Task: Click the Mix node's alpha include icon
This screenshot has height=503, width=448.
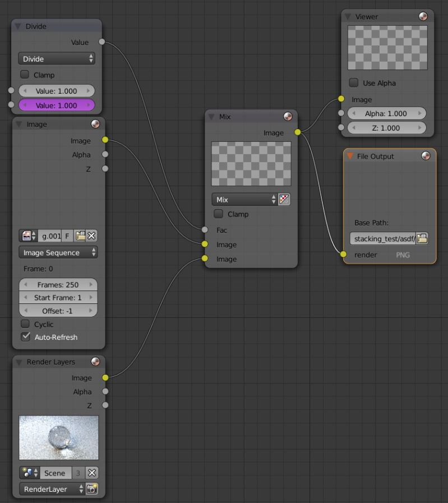Action: pyautogui.click(x=284, y=199)
